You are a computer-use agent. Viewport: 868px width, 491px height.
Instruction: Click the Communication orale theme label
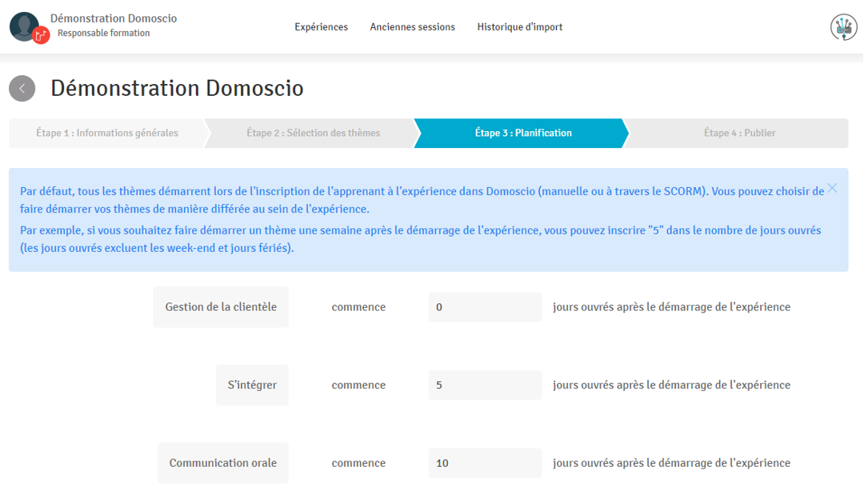222,463
